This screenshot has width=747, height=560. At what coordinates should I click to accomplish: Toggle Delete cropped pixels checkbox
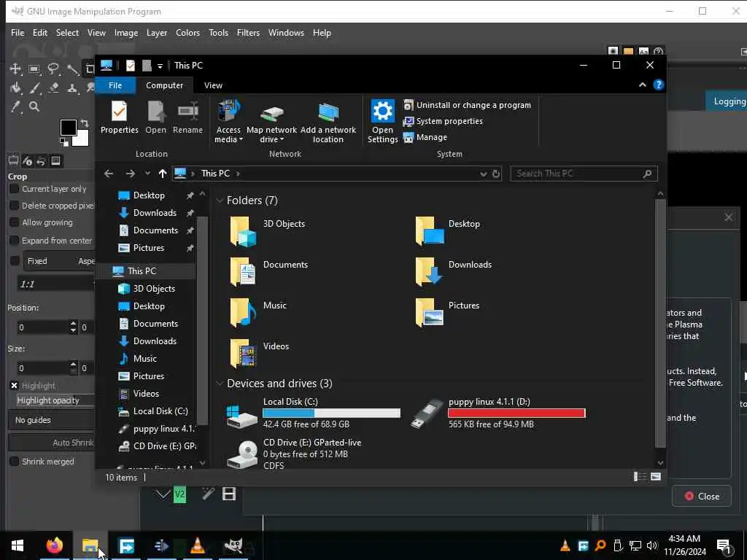pyautogui.click(x=15, y=206)
